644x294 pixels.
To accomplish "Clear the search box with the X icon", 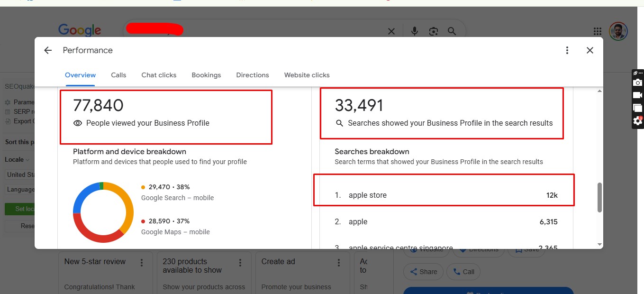I will tap(391, 31).
